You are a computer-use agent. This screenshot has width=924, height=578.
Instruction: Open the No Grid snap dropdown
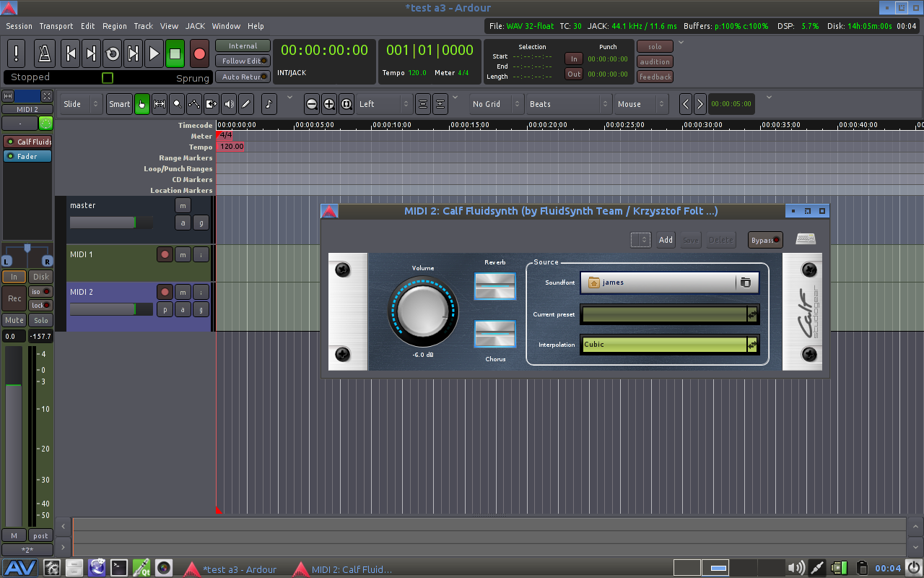tap(497, 104)
